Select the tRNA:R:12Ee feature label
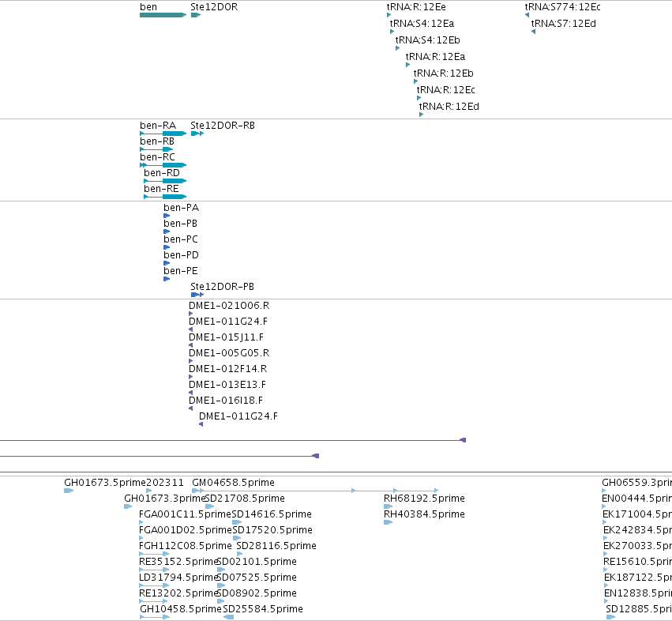 [416, 7]
